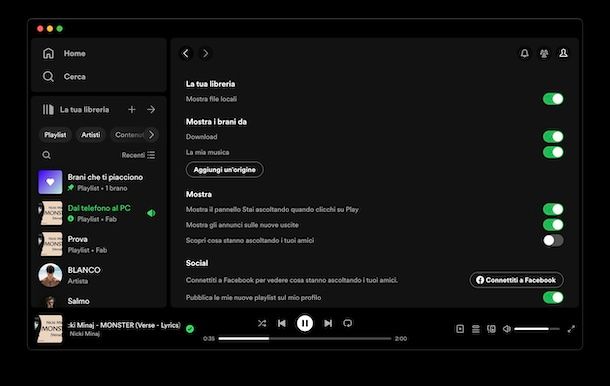Mute the volume speaker icon

[507, 329]
